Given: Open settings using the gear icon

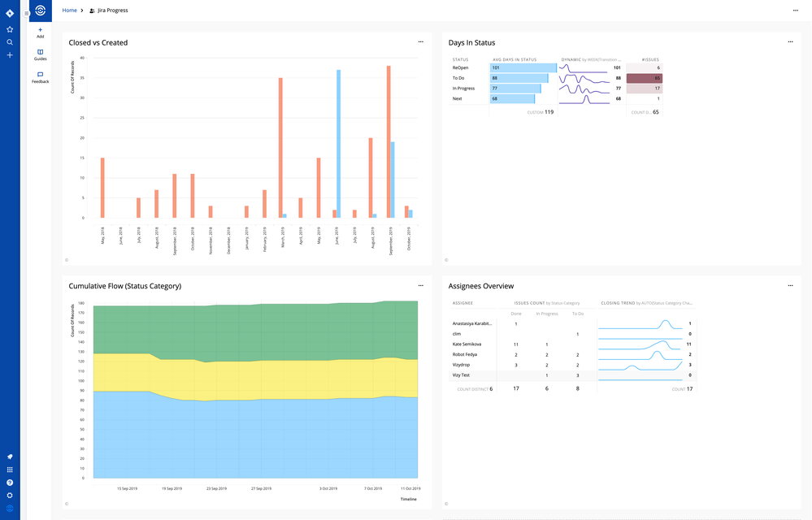Looking at the screenshot, I should [9, 496].
